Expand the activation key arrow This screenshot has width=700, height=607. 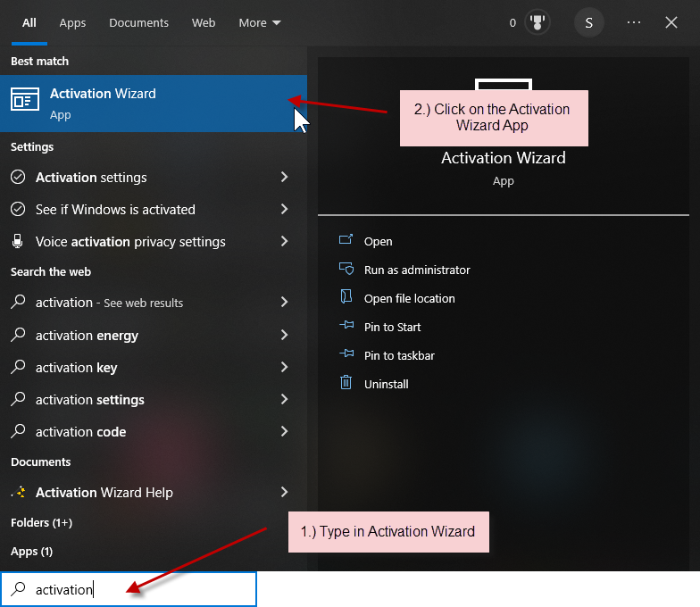coord(284,368)
